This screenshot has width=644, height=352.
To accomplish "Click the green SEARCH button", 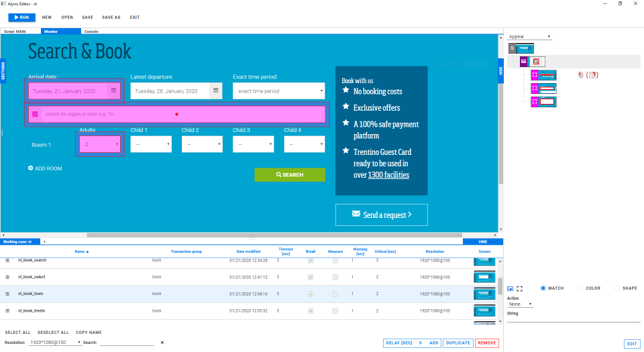I will coord(290,175).
